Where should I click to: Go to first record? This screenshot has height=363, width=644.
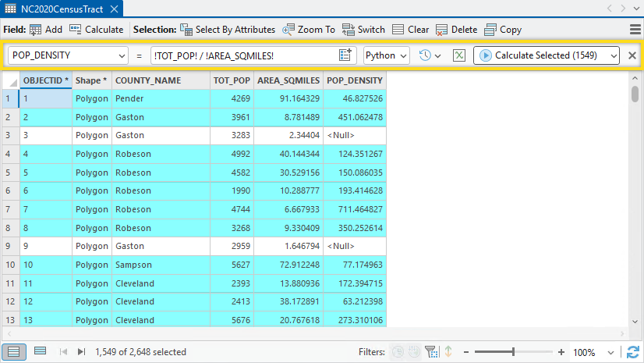click(63, 352)
